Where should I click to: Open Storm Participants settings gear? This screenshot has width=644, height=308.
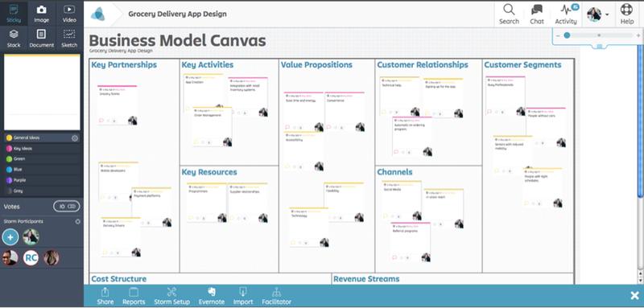pos(77,221)
